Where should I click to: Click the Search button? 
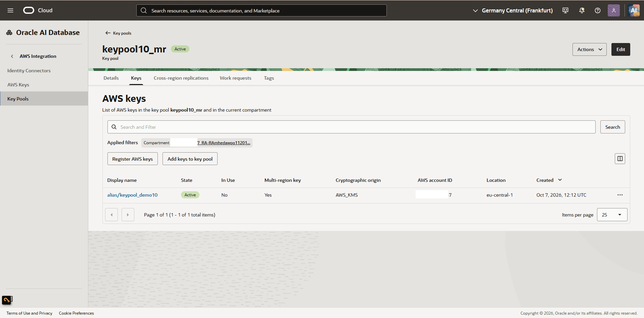point(612,127)
